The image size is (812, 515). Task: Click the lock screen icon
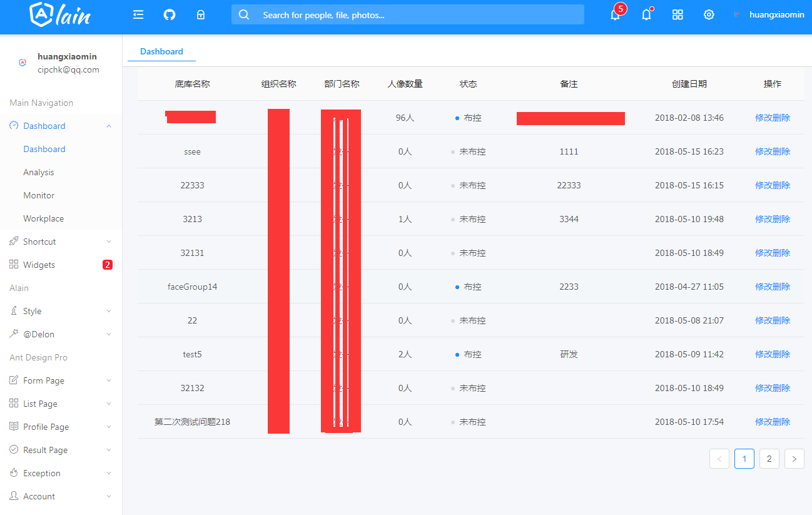[x=200, y=14]
